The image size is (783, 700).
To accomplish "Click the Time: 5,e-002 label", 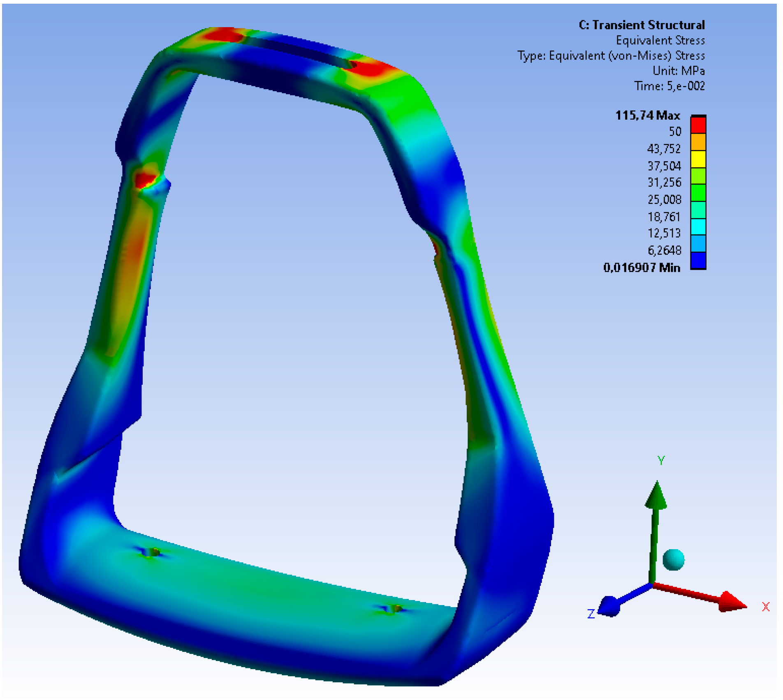I will coord(669,86).
